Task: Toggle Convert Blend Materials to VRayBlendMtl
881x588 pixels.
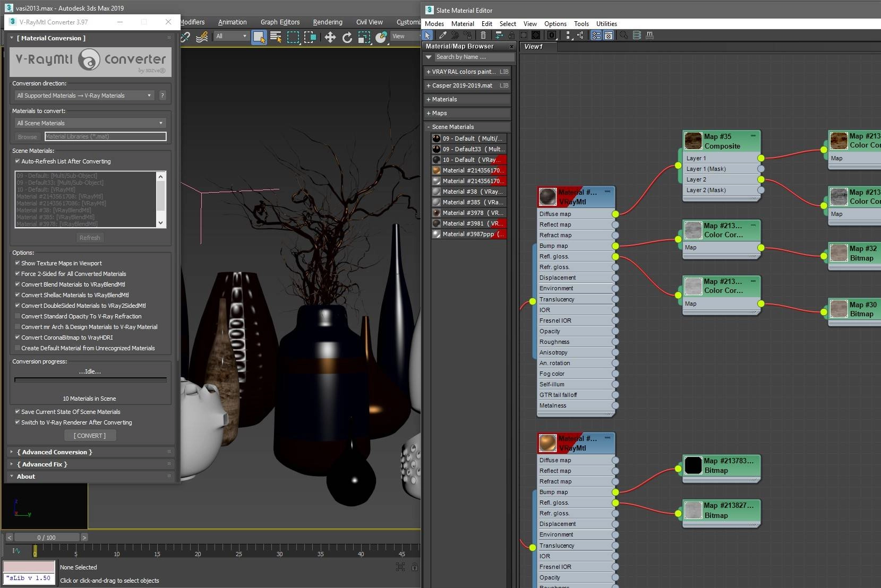Action: coord(18,284)
